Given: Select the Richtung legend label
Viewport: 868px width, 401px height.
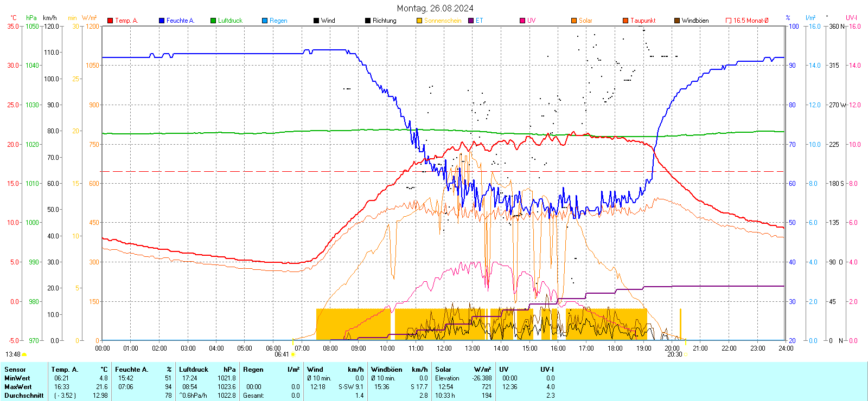Looking at the screenshot, I should (384, 21).
